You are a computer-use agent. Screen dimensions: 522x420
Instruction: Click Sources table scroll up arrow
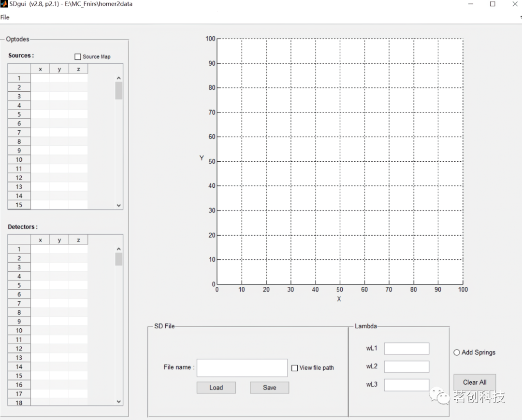119,78
